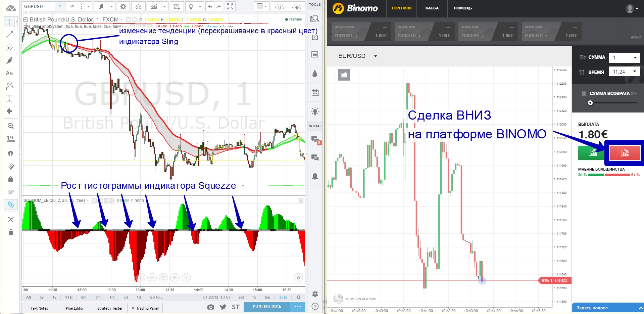Open the hotlists flame icon in sidebar
This screenshot has width=644, height=314.
pos(315,73)
